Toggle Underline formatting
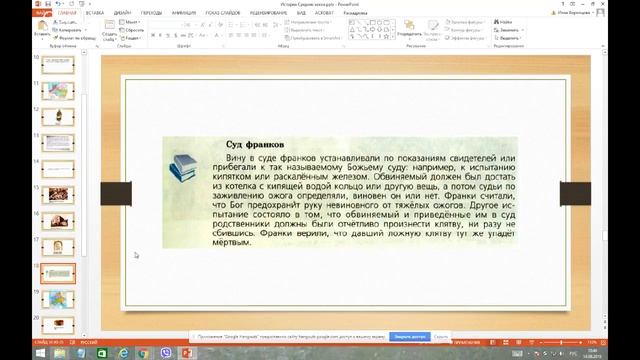Image resolution: width=640 pixels, height=360 pixels. 168,36
